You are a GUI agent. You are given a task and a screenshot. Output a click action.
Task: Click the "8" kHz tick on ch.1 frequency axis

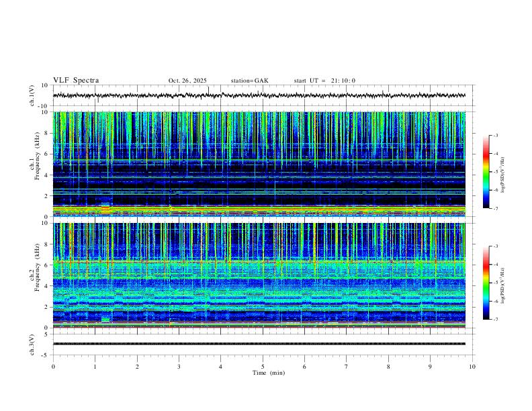click(x=47, y=133)
